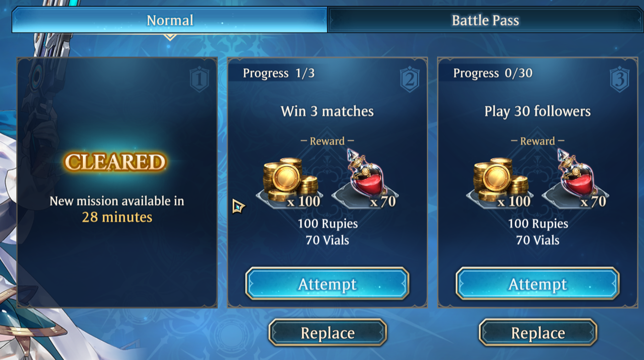Click the gold rupies icon in mission 3

click(500, 181)
